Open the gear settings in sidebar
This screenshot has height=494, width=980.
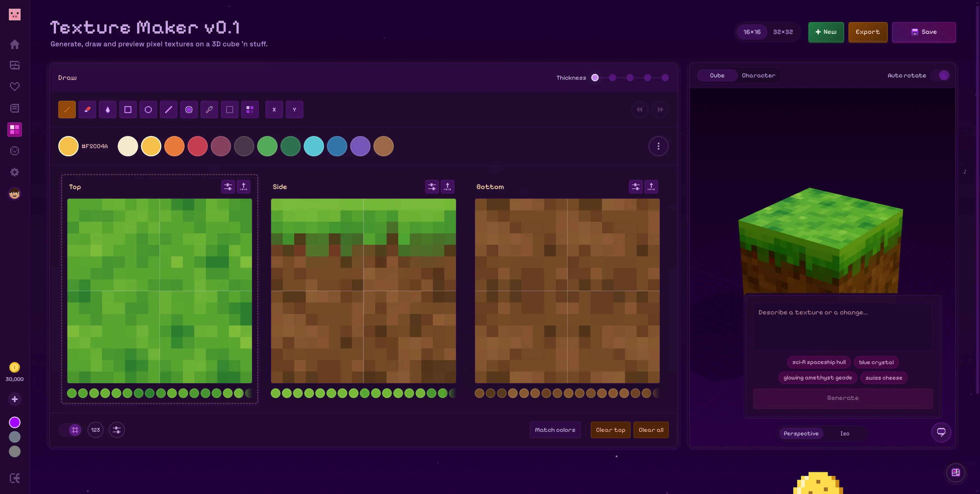[15, 172]
